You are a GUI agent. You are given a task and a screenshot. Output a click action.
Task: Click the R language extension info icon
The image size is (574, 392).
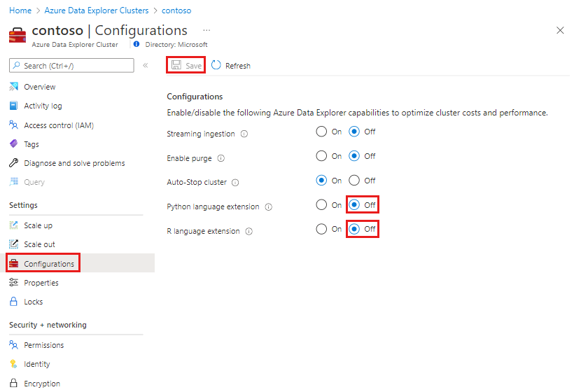[249, 232]
